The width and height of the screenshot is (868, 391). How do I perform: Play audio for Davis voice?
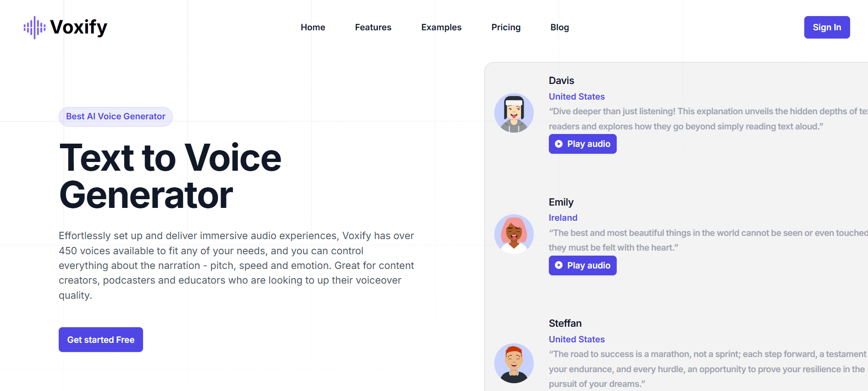582,144
